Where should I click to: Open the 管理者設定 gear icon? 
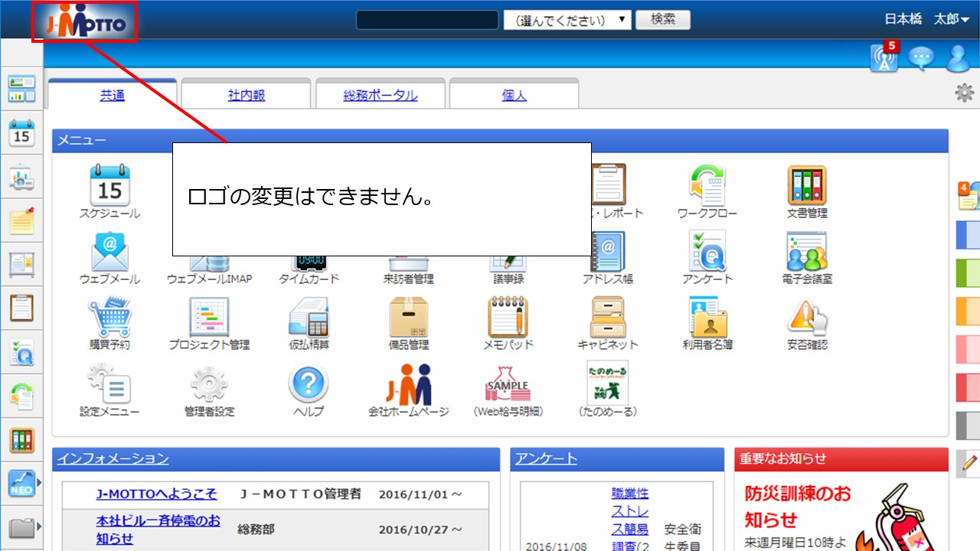[209, 383]
